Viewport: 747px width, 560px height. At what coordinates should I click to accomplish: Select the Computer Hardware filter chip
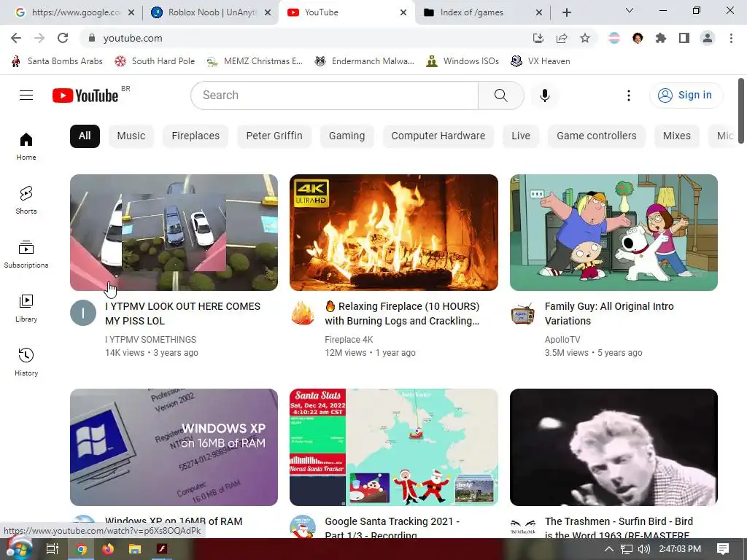(438, 136)
